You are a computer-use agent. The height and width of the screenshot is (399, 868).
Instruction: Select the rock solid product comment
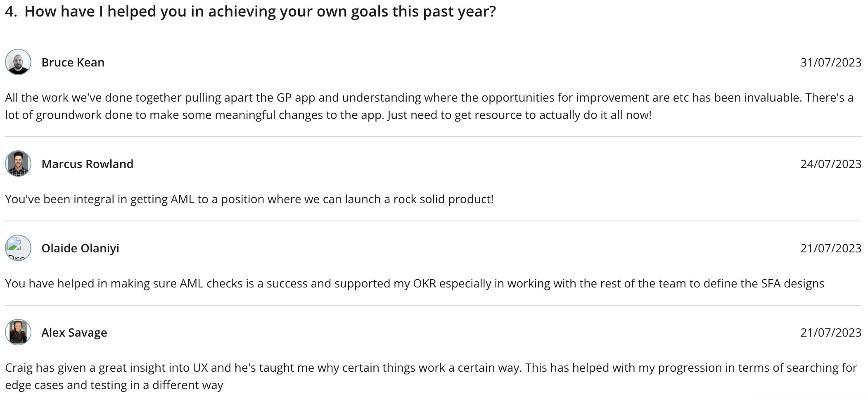(x=249, y=199)
